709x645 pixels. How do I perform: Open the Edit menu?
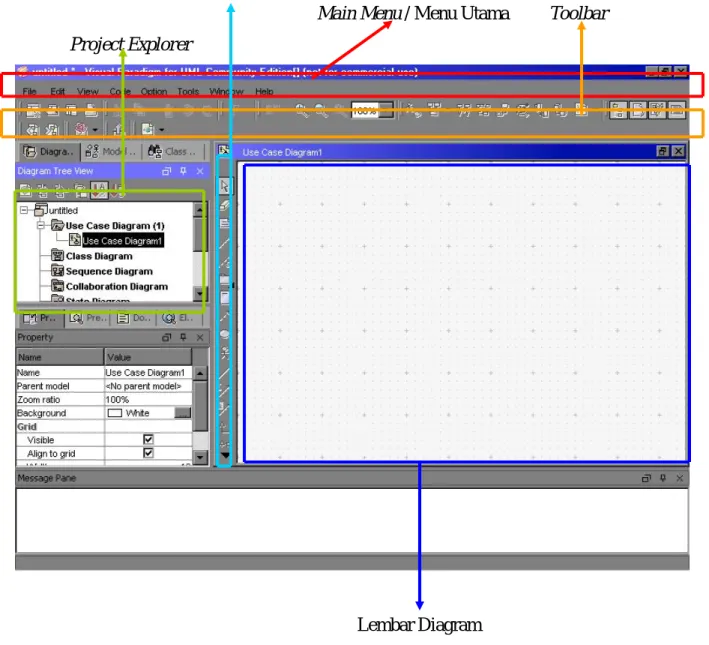click(57, 91)
